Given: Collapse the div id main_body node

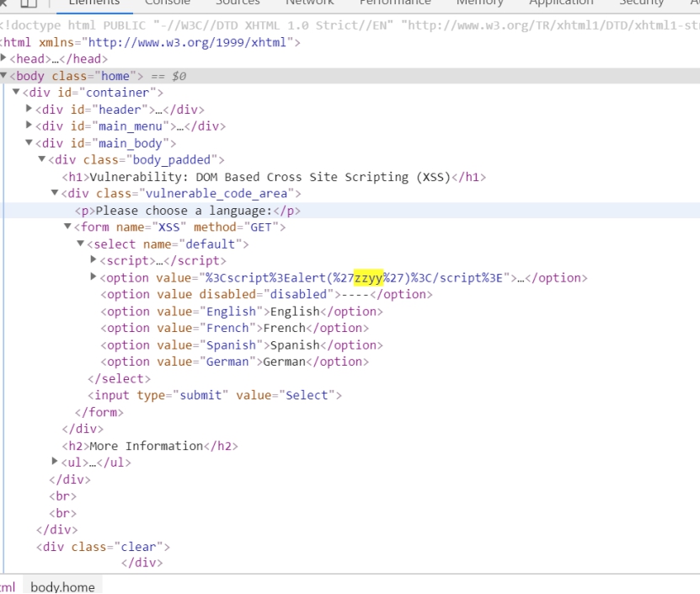Looking at the screenshot, I should pyautogui.click(x=29, y=142).
